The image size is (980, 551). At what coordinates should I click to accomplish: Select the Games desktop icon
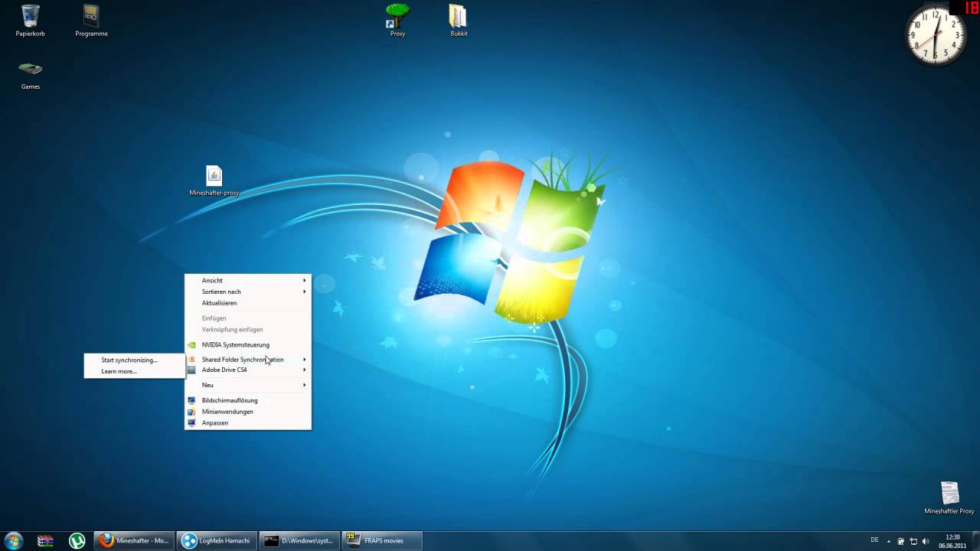pos(31,75)
